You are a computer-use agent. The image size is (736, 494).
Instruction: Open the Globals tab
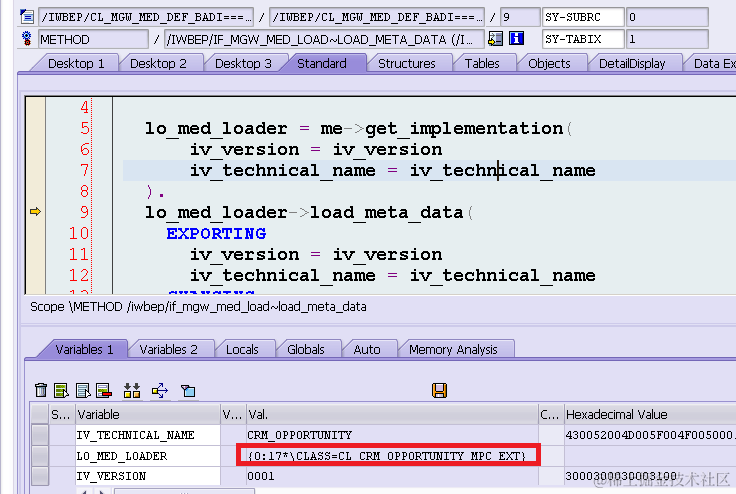pos(306,349)
